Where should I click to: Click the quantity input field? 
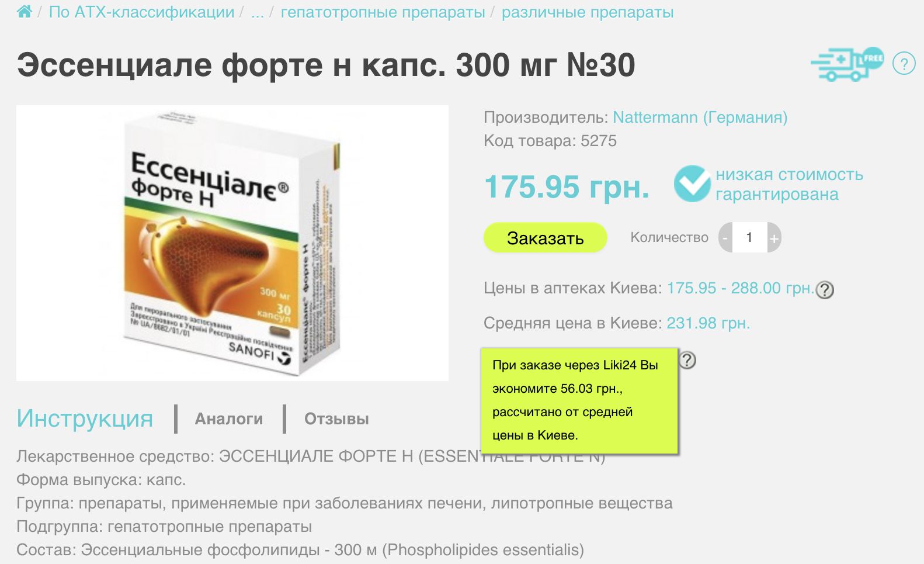click(749, 238)
